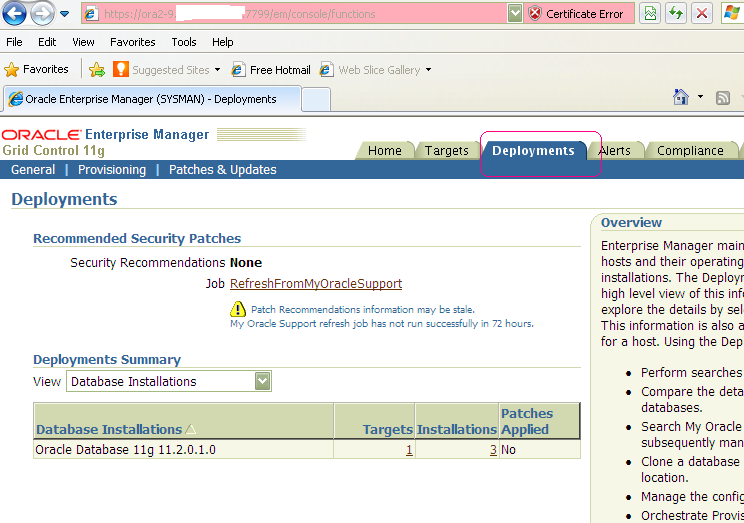
Task: Click the Favorites star button
Action: pyautogui.click(x=37, y=70)
